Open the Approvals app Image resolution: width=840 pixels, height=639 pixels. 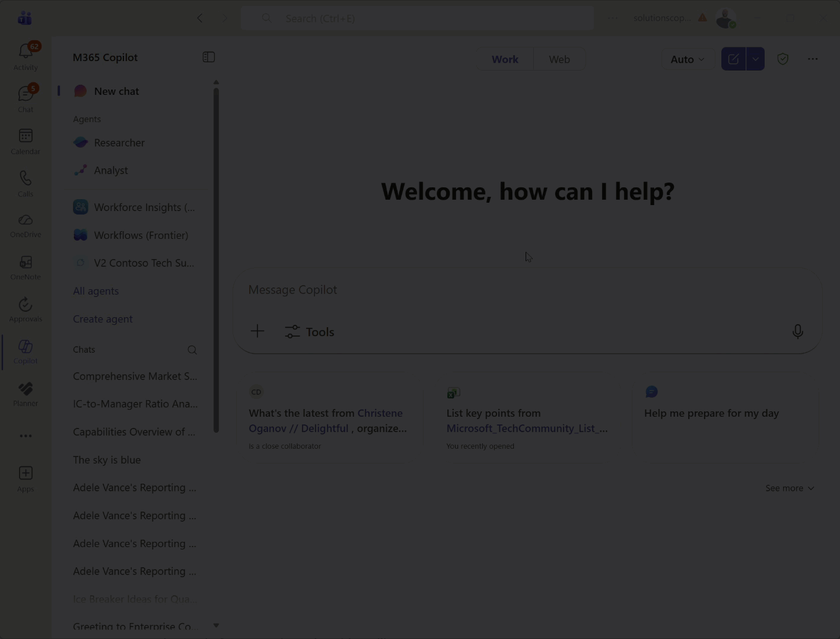click(x=26, y=309)
